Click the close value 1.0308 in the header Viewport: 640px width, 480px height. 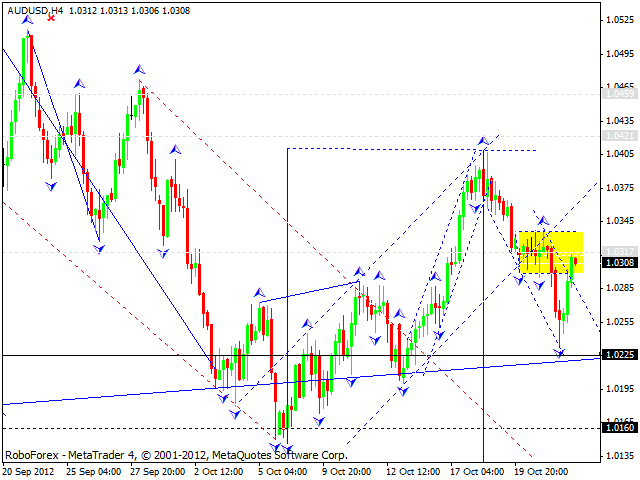176,11
